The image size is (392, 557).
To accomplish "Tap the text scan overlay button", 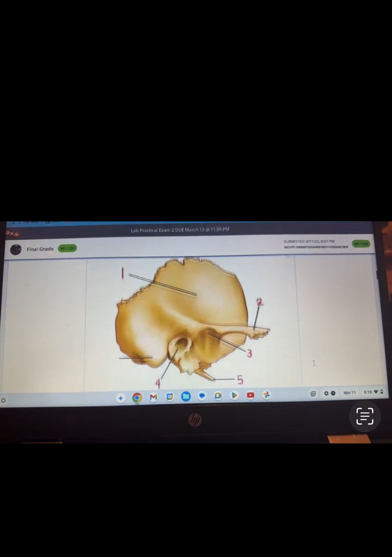I will (365, 416).
